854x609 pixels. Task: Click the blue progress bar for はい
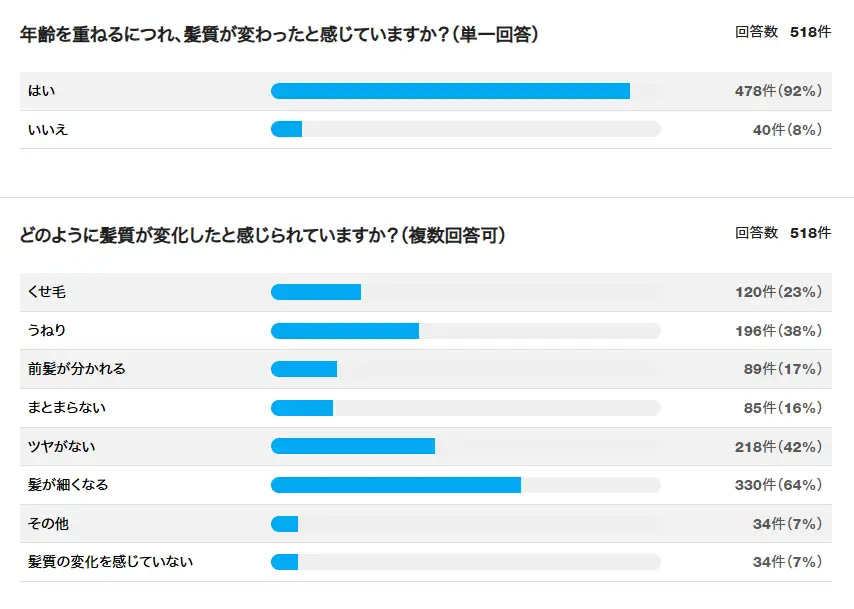click(x=450, y=91)
